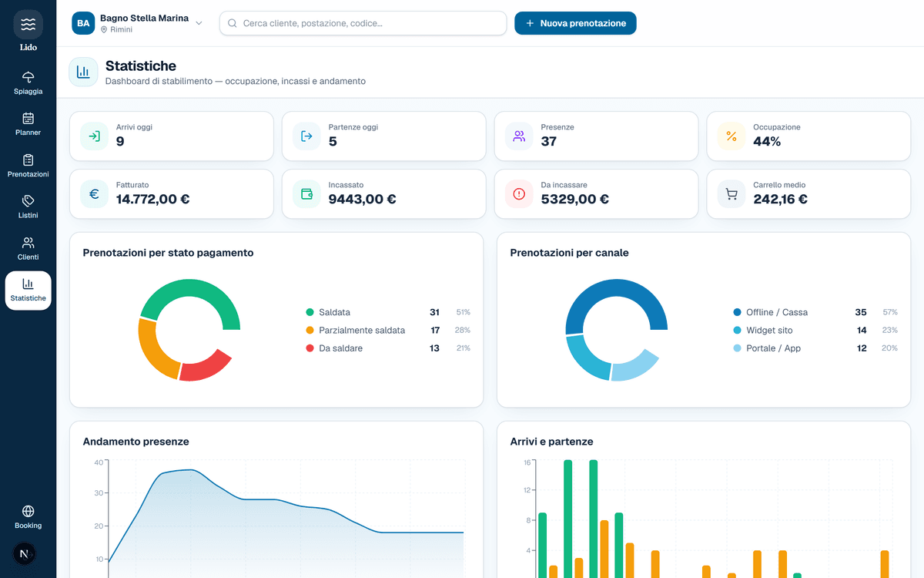Click the Presenze people icon
The height and width of the screenshot is (578, 924).
pyautogui.click(x=519, y=136)
